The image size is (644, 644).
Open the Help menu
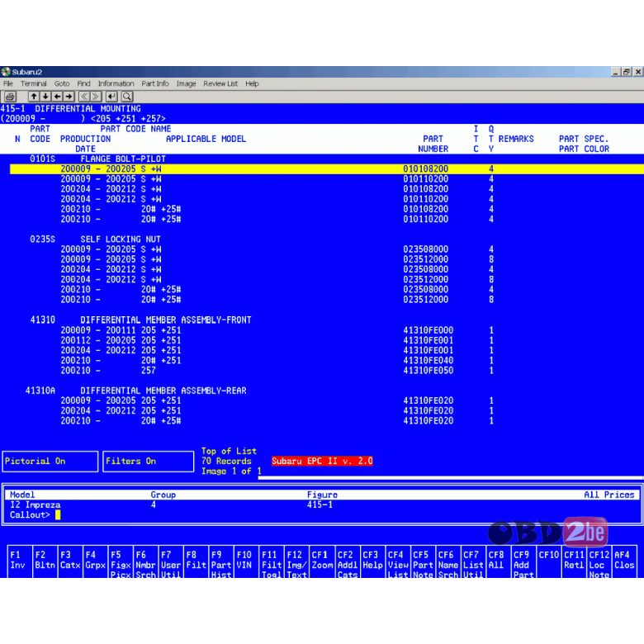252,83
